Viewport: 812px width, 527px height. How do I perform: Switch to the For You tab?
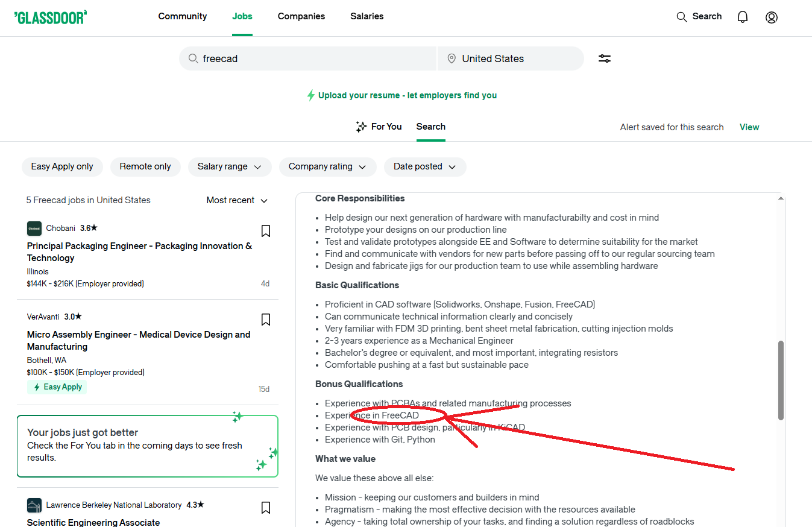[379, 127]
